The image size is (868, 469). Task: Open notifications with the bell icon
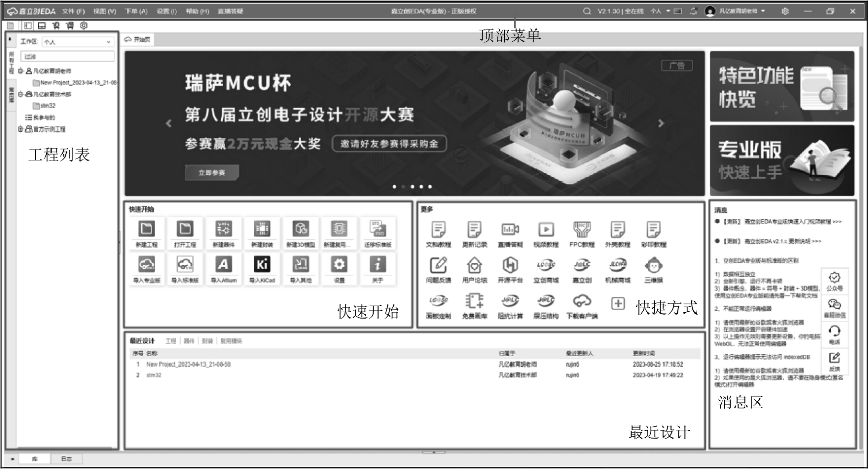[x=693, y=11]
